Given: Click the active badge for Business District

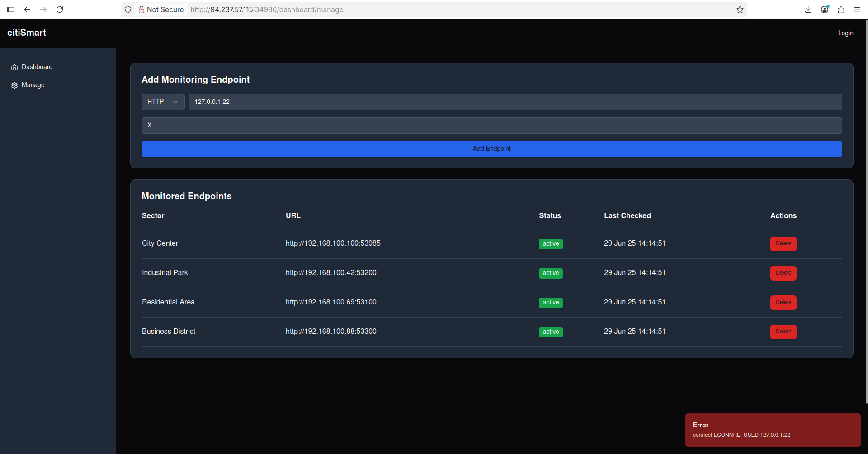Looking at the screenshot, I should 551,332.
